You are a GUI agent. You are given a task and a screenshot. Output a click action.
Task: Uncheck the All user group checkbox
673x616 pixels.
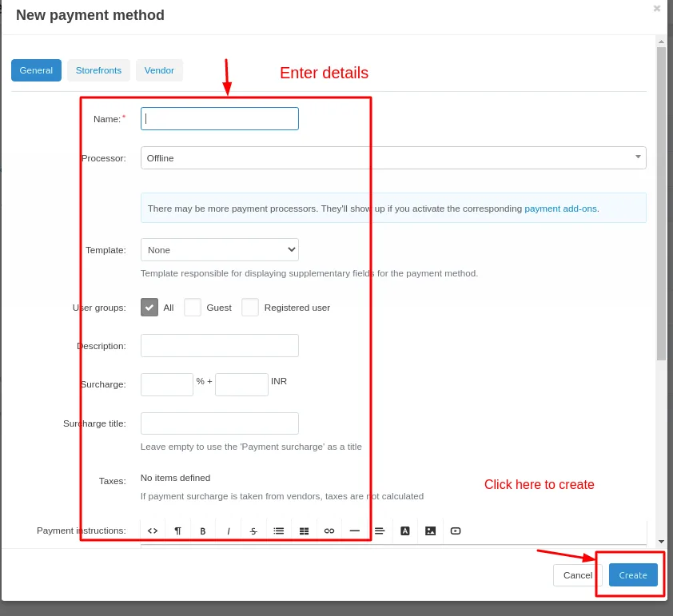click(149, 307)
